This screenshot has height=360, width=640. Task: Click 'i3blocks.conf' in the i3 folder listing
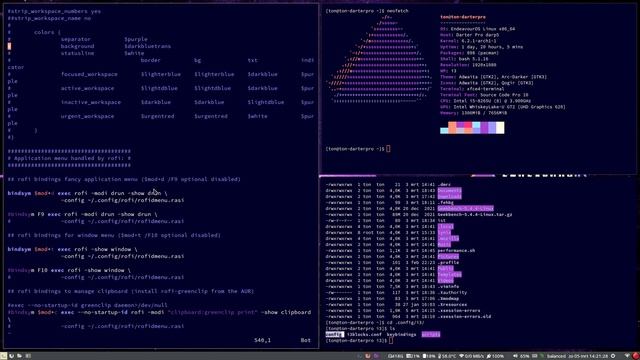click(x=364, y=334)
